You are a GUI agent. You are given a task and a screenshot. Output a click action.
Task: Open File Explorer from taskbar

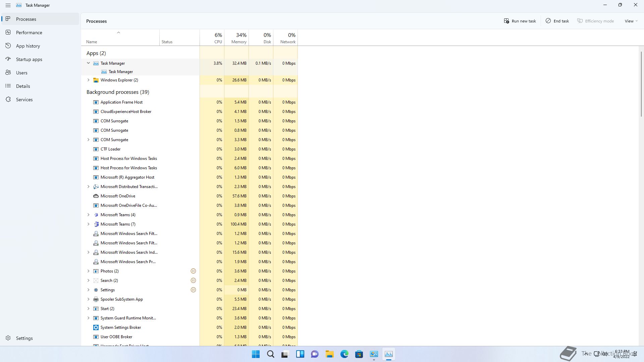[x=329, y=354]
